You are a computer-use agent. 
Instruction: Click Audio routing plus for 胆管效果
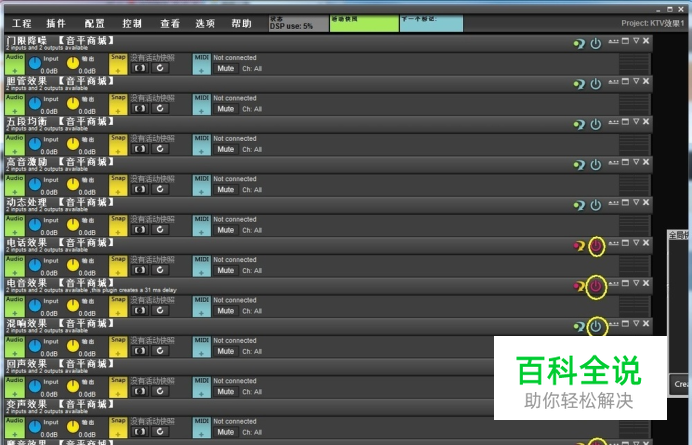click(15, 104)
